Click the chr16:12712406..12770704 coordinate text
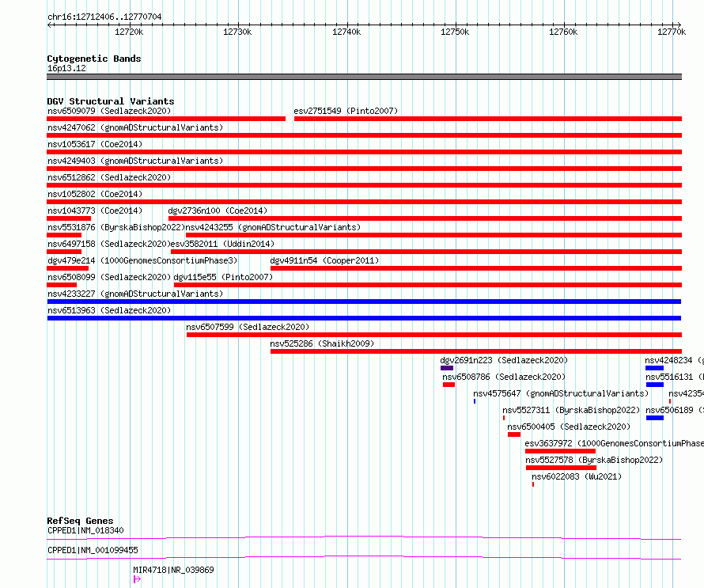Screen dimensions: 704x588 click(x=104, y=17)
